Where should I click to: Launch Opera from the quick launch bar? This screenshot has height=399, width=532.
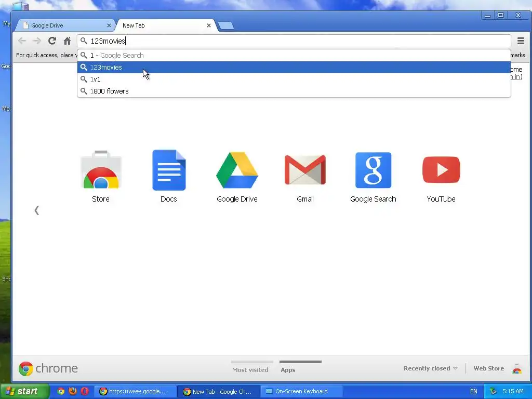85,391
